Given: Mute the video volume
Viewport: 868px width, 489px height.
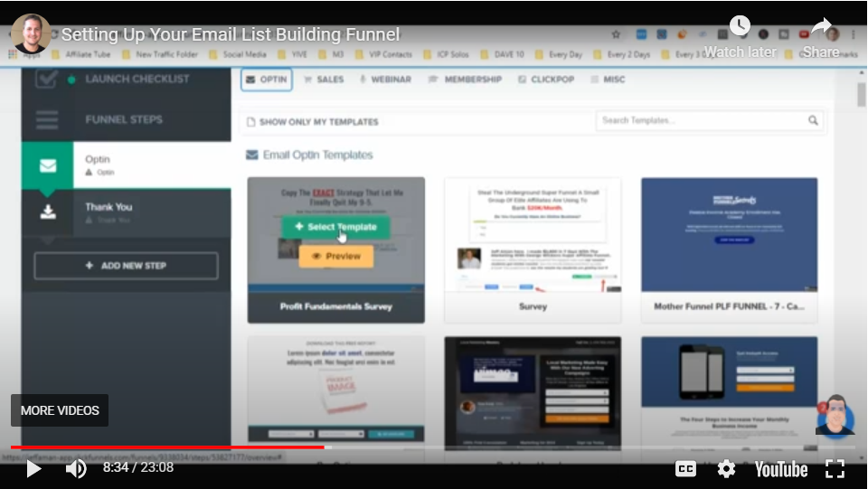Looking at the screenshot, I should [76, 468].
